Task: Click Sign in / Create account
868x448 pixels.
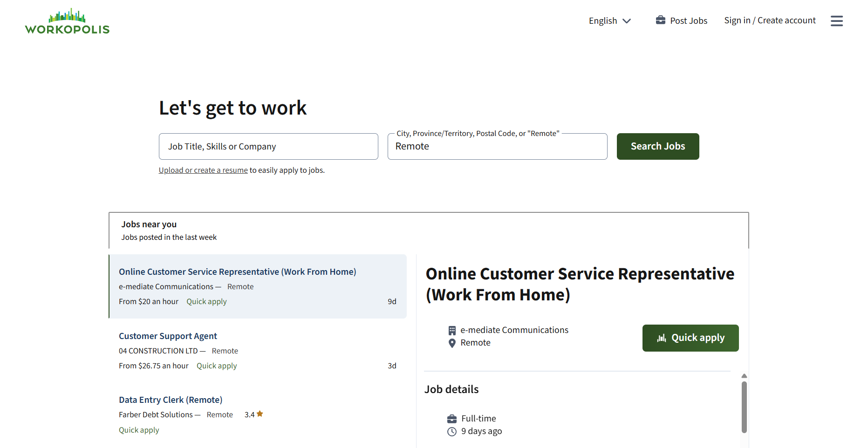Action: pyautogui.click(x=770, y=20)
